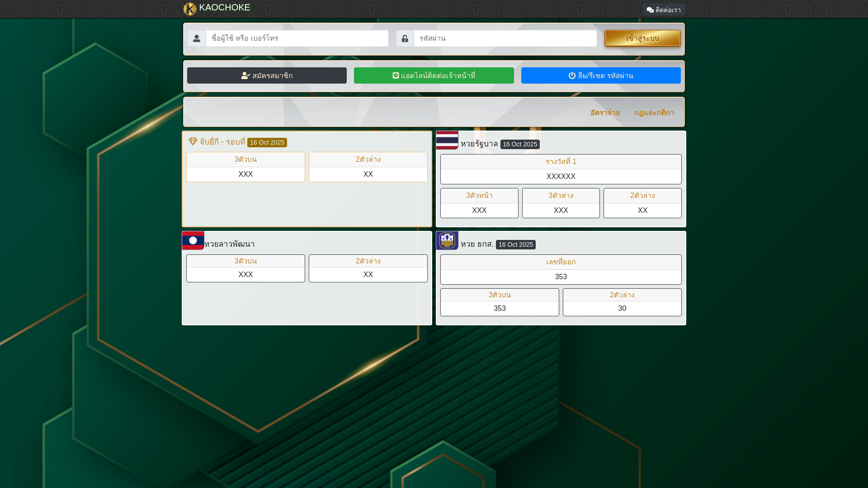The image size is (868, 488).
Task: Click the diamond icon next to จับยี่กี
Action: click(x=193, y=141)
